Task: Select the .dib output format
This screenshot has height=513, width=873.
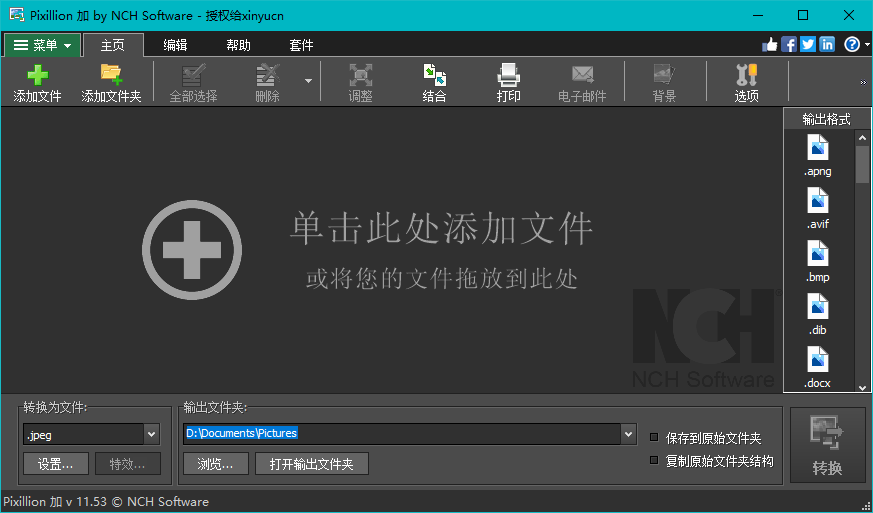Action: pyautogui.click(x=818, y=315)
